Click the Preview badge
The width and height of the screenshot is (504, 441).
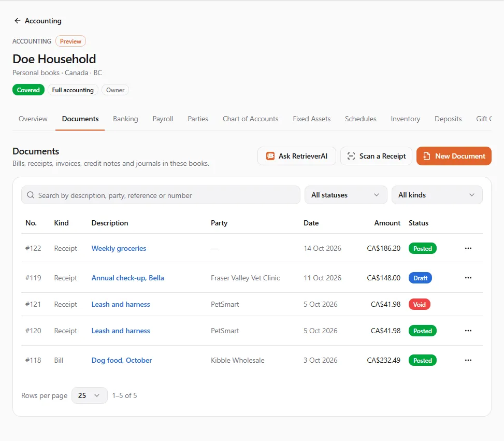[x=70, y=41]
